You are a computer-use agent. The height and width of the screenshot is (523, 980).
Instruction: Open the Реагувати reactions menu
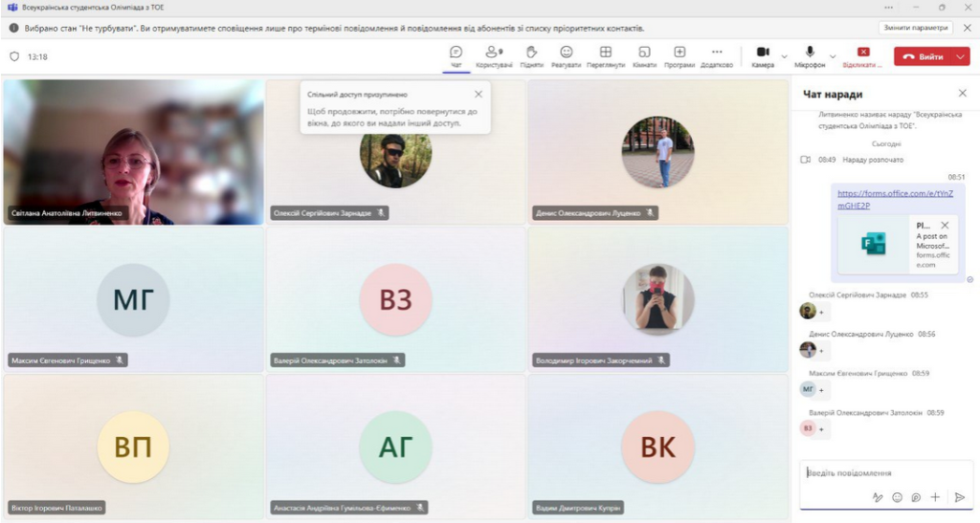[x=566, y=56]
